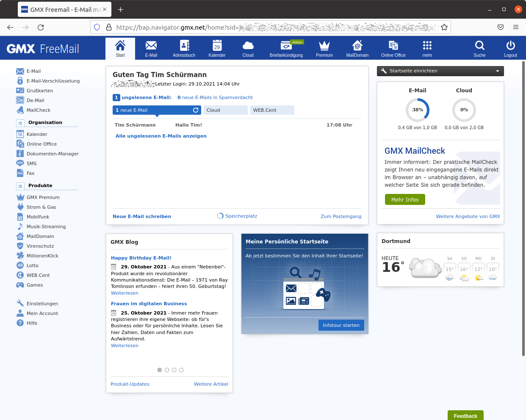Click the Suche magnifier icon
Viewport: 526px width, 420px height.
pyautogui.click(x=480, y=45)
